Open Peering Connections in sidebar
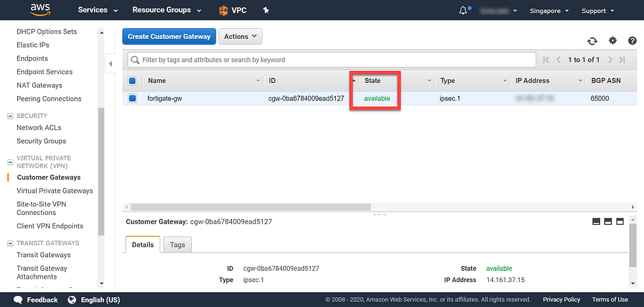 49,99
